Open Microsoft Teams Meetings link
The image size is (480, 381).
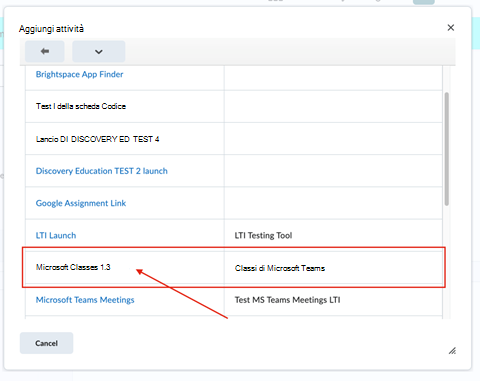(x=85, y=300)
